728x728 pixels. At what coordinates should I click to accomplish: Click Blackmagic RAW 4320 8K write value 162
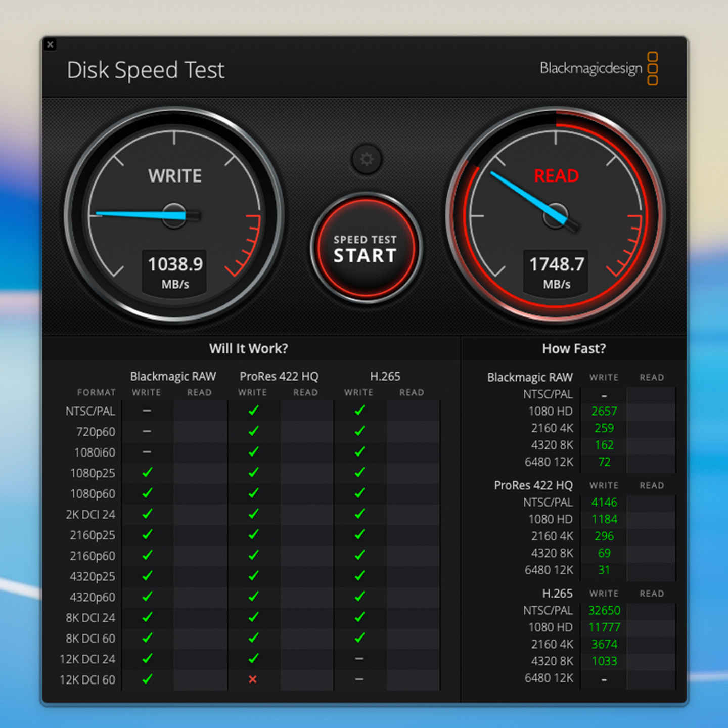pos(604,445)
